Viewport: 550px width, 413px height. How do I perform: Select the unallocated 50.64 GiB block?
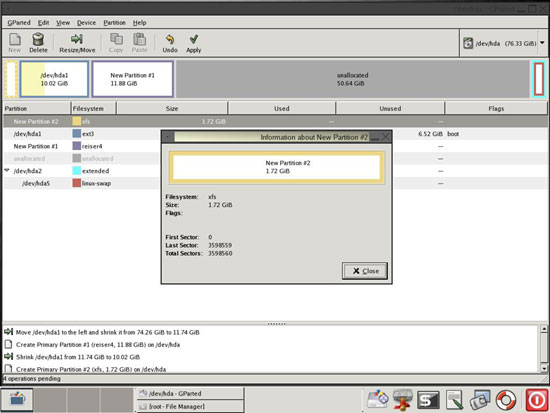coord(353,79)
